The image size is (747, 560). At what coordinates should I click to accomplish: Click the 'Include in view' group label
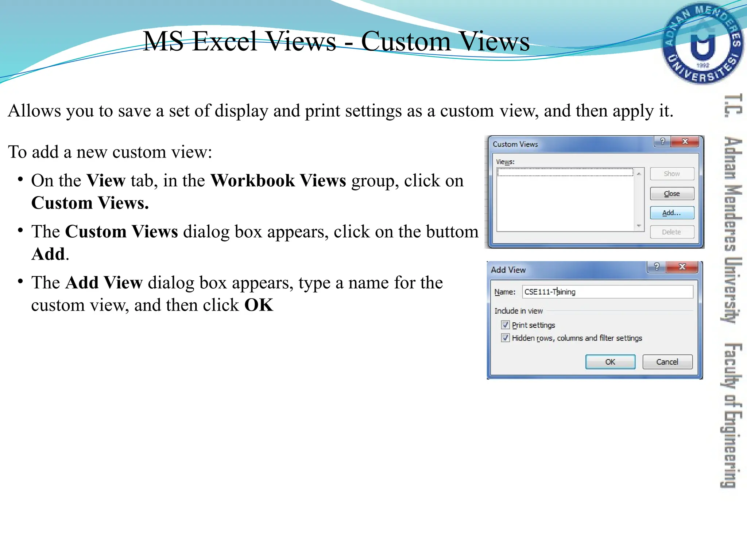coord(518,311)
